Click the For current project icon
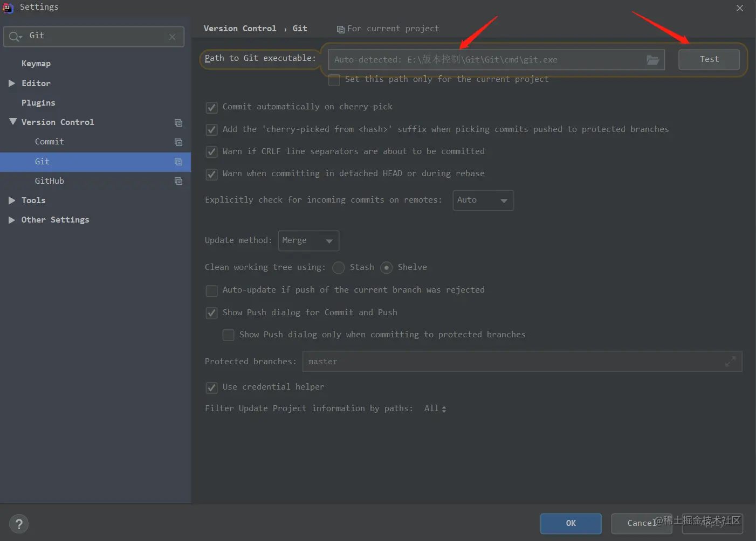Viewport: 756px width, 541px height. (340, 29)
